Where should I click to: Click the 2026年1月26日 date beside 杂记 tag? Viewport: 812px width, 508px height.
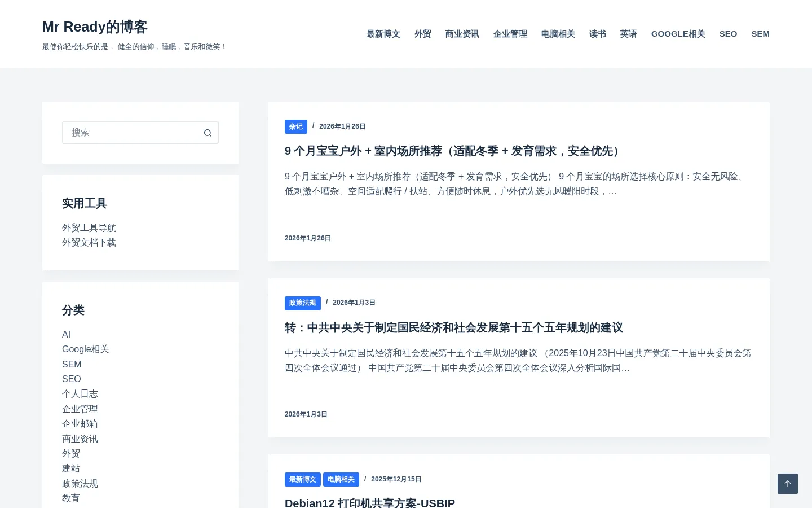(x=342, y=126)
